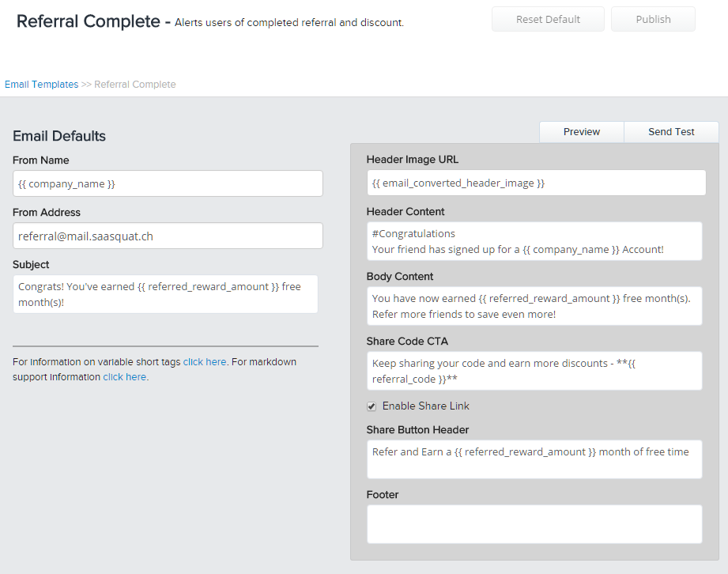Click inside the Body Content text area
The height and width of the screenshot is (574, 728).
click(534, 306)
